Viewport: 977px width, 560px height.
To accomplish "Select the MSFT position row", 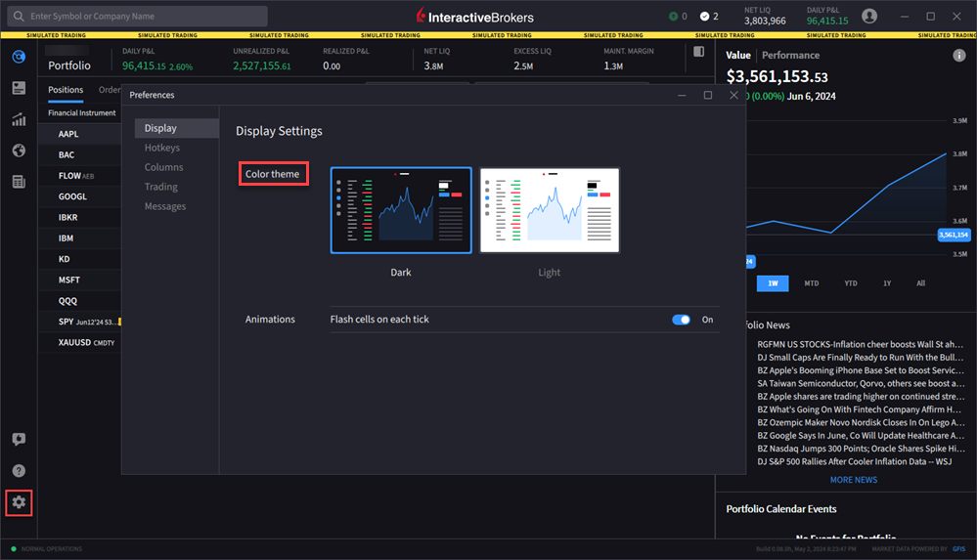I will coord(80,280).
